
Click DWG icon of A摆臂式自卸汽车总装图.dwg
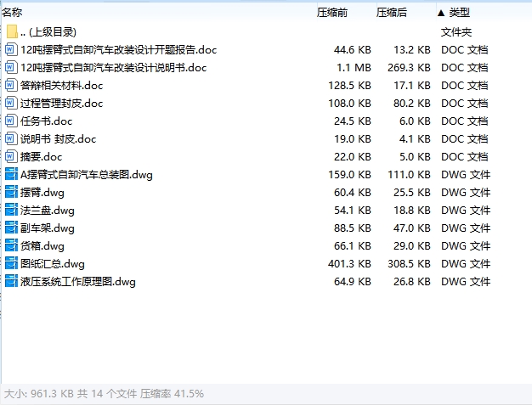point(11,175)
